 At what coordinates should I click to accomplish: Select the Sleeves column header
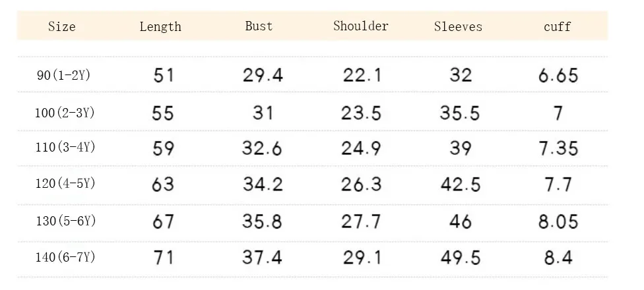pos(458,26)
